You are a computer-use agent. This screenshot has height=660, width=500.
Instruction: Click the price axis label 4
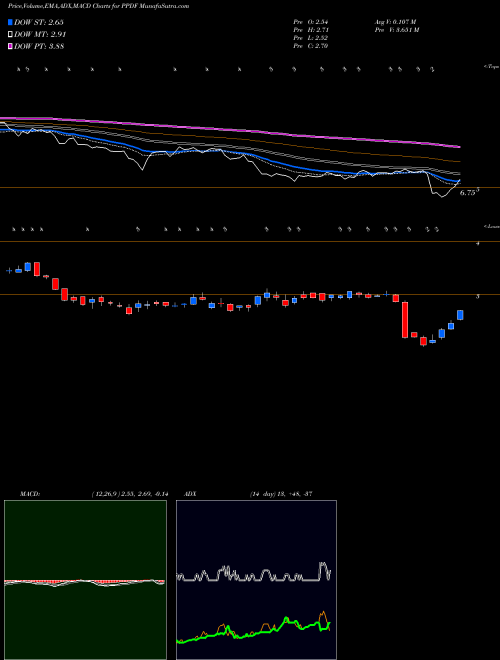pyautogui.click(x=477, y=244)
